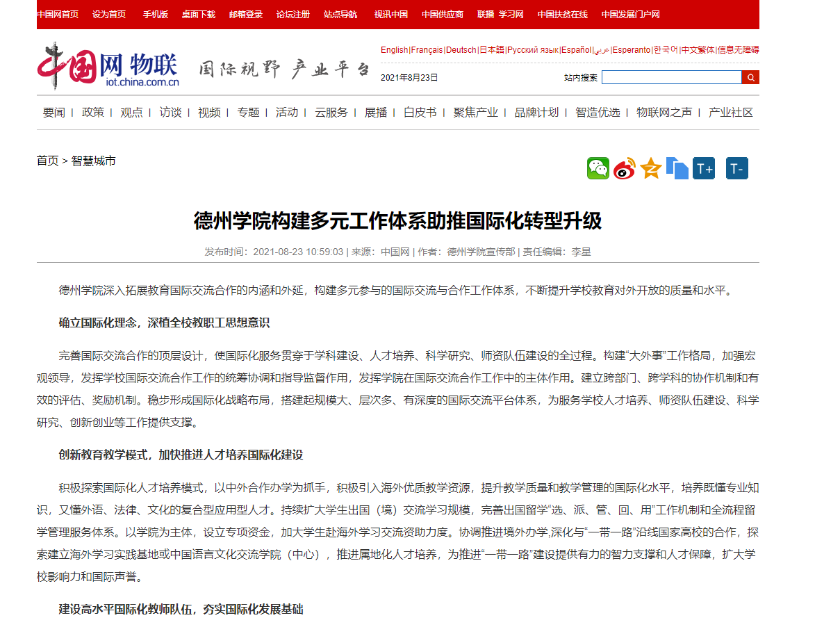The width and height of the screenshot is (840, 627).
Task: Decrease font size with T- button
Action: click(x=737, y=168)
